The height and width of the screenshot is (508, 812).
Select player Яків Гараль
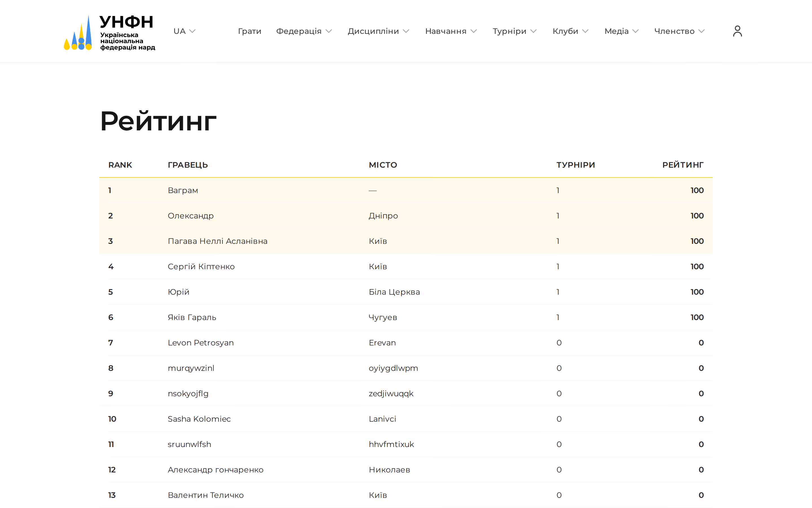(192, 317)
